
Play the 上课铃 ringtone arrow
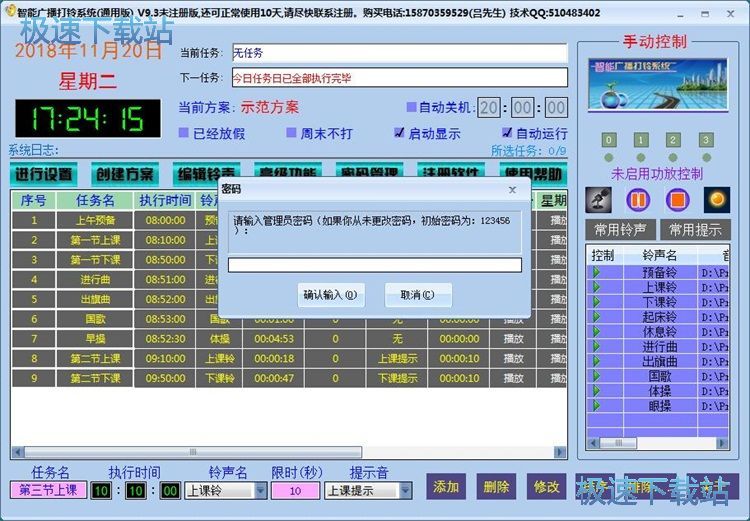[596, 287]
